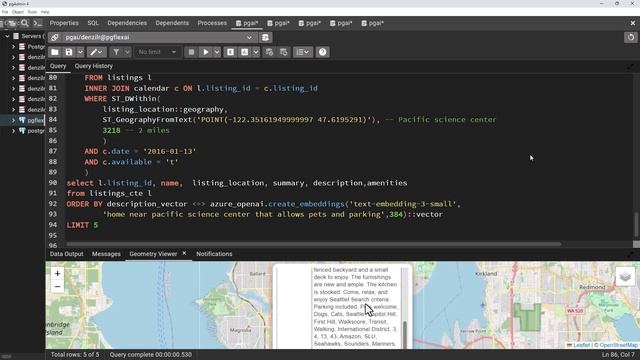
Task: Open the Query History tab
Action: point(93,66)
